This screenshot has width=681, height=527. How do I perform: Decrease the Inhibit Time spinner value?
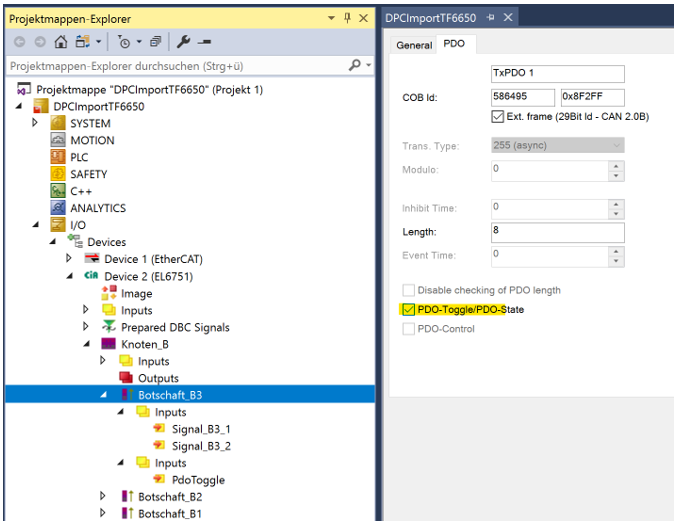tap(616, 214)
